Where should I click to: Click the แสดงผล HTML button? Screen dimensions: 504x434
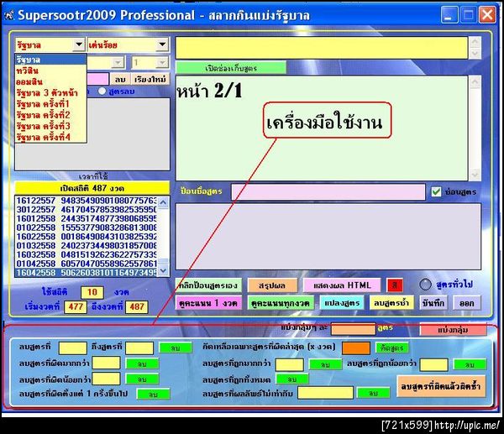tap(342, 285)
